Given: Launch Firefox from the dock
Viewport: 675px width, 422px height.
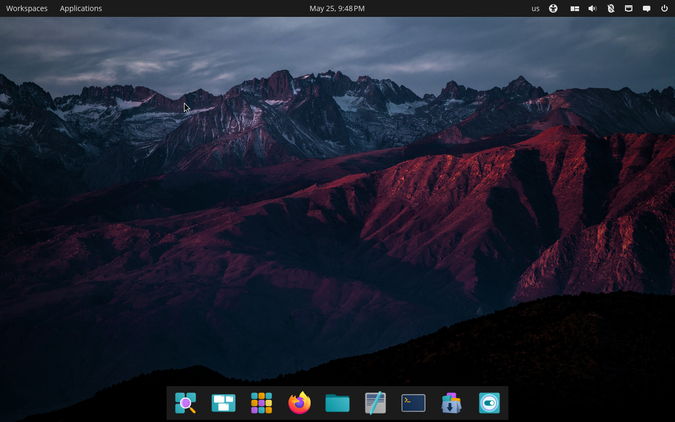Looking at the screenshot, I should (x=299, y=403).
